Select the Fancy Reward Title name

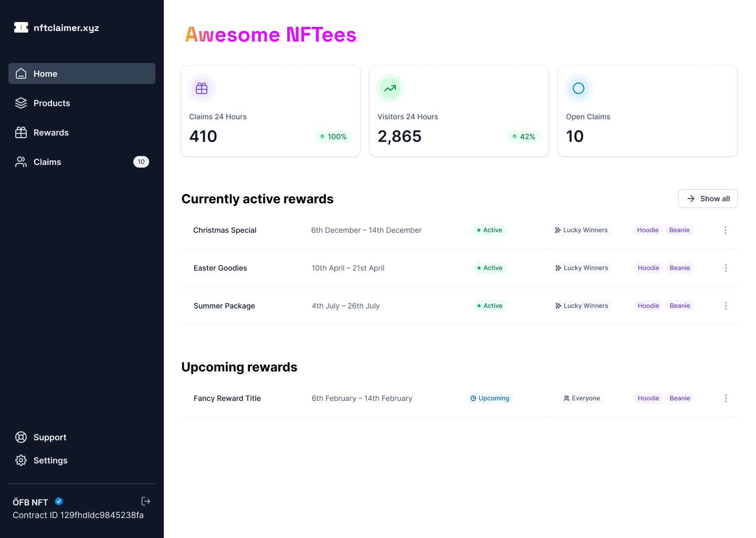227,398
